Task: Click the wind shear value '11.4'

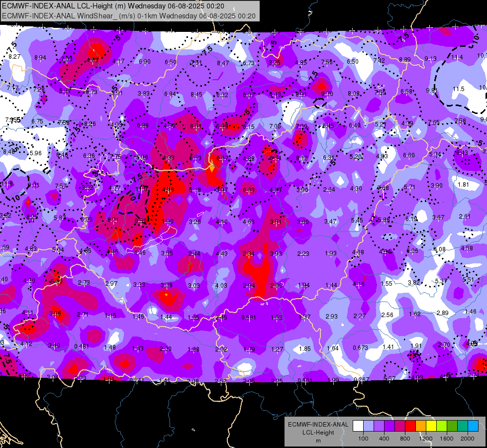Action: (x=457, y=57)
